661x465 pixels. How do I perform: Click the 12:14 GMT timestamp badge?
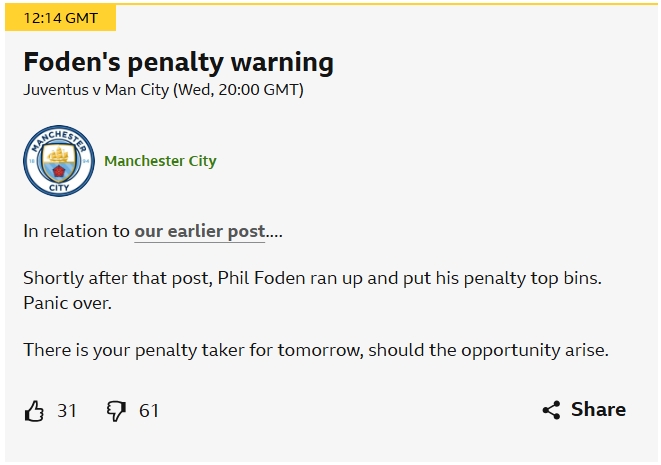[x=60, y=18]
